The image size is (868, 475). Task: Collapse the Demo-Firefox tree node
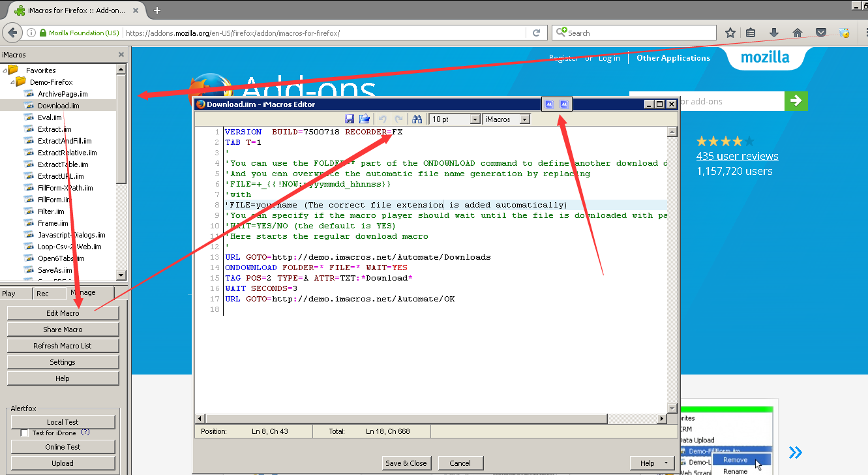click(x=11, y=82)
